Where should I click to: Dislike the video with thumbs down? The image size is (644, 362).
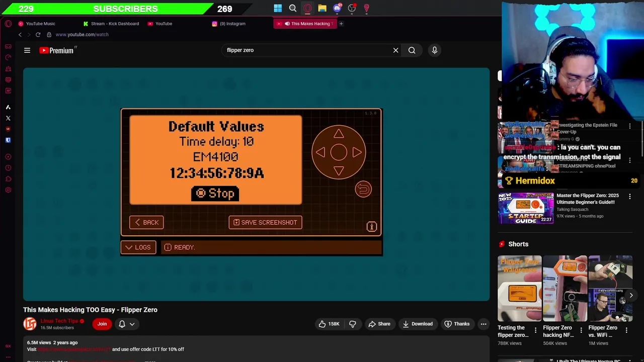click(352, 324)
